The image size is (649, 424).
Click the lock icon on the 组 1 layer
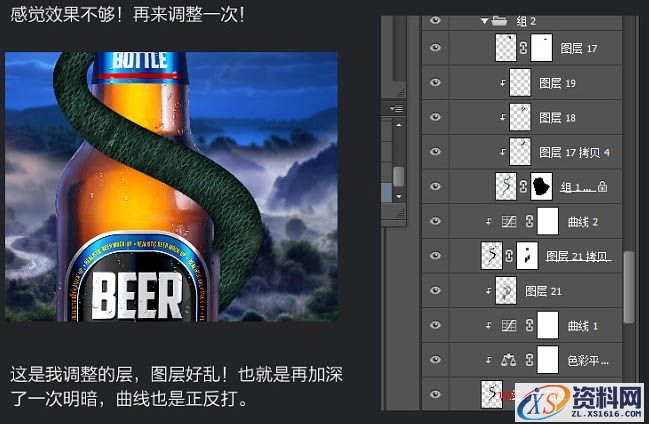(603, 186)
